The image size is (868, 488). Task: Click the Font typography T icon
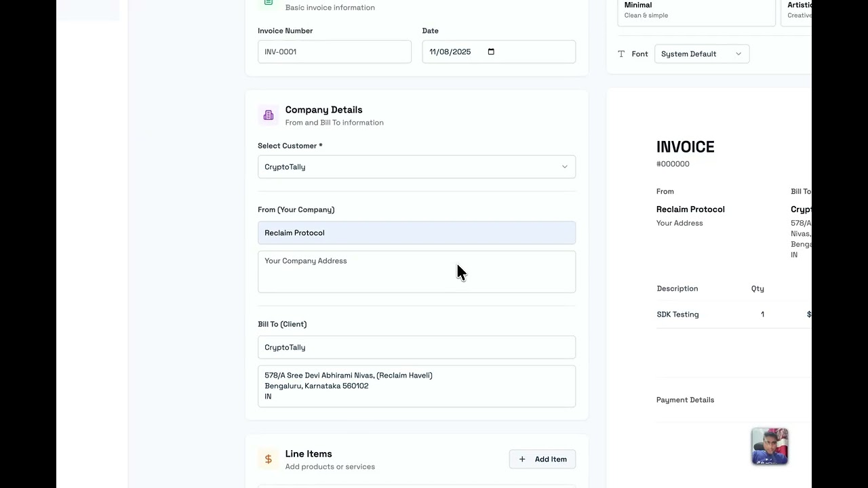click(x=621, y=54)
